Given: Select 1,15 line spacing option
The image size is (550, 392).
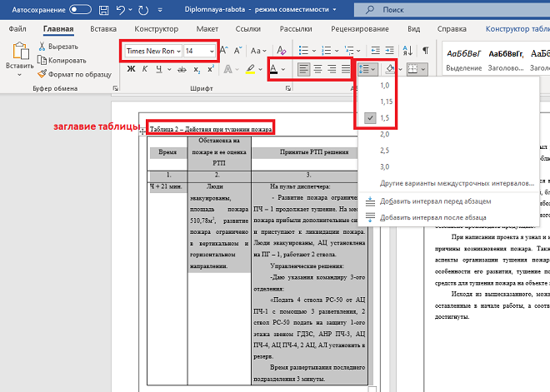Looking at the screenshot, I should (x=387, y=101).
